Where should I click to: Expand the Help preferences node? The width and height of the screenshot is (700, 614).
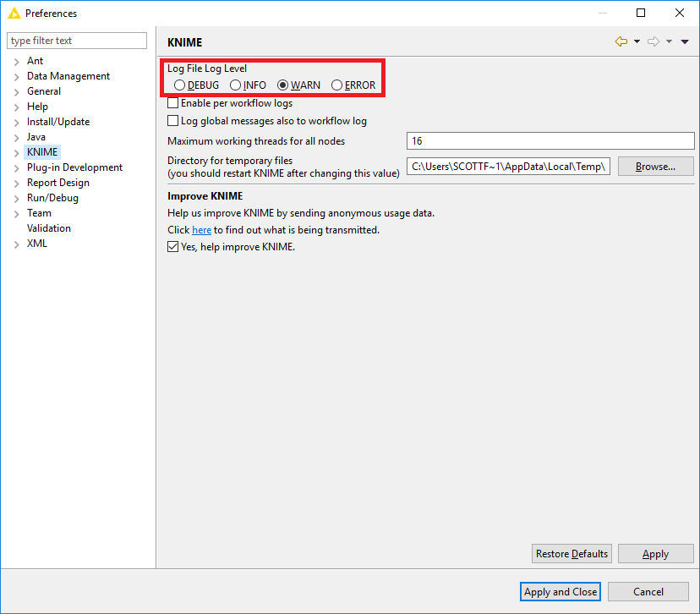click(x=17, y=107)
